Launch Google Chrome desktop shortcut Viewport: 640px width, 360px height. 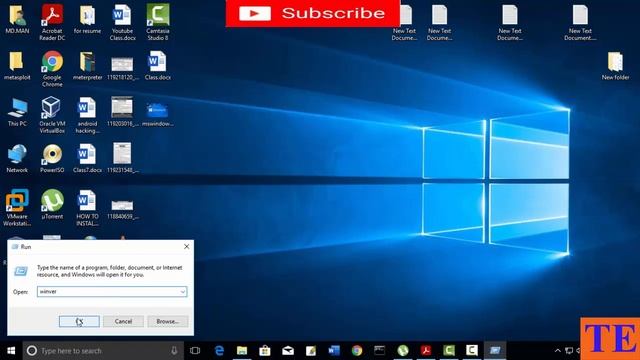(x=52, y=69)
